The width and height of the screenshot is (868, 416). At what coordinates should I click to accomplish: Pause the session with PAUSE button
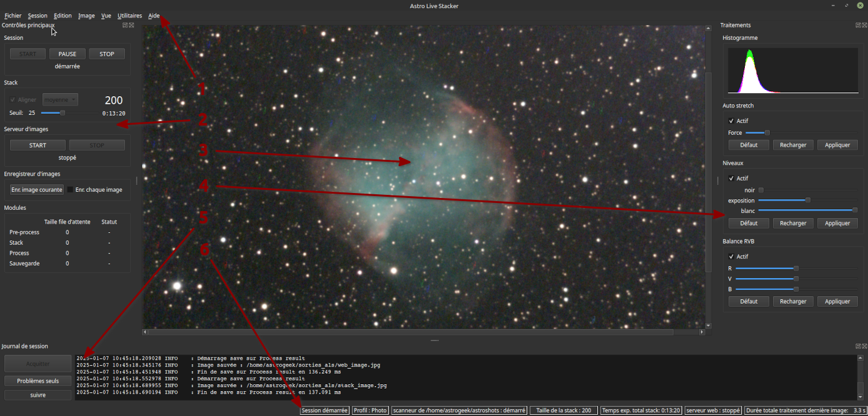67,54
